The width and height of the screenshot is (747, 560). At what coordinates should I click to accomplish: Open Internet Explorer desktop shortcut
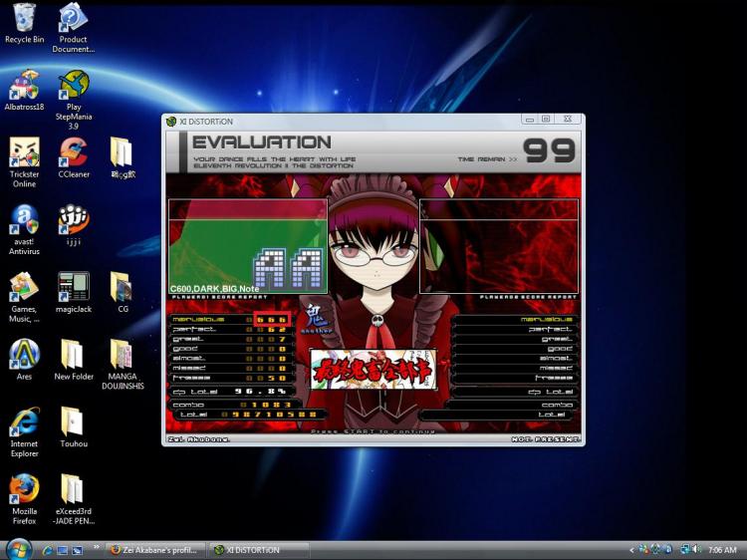pos(24,421)
